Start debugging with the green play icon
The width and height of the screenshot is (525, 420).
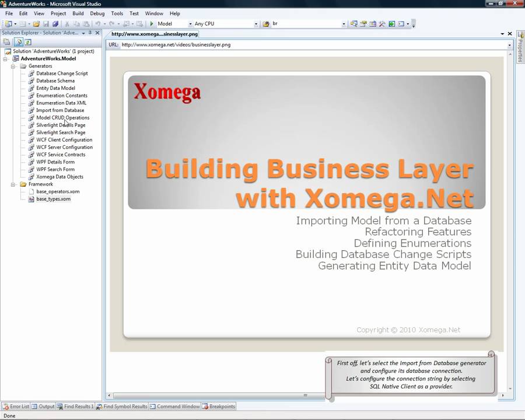click(x=152, y=24)
